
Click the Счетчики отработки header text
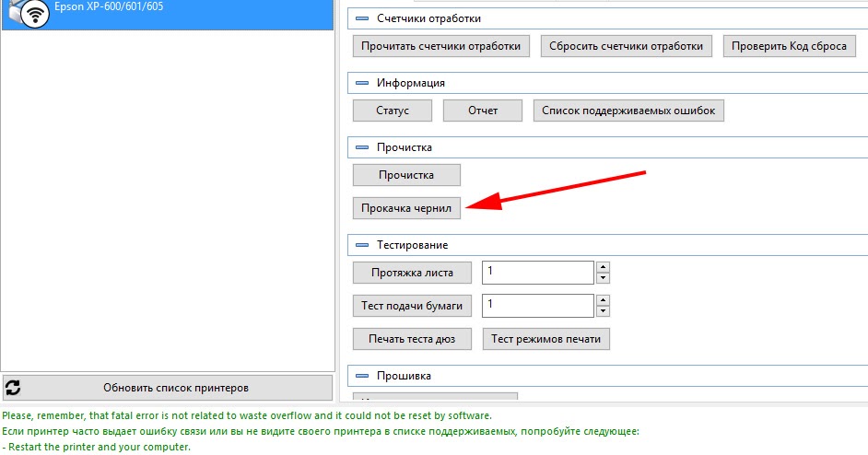coord(429,18)
